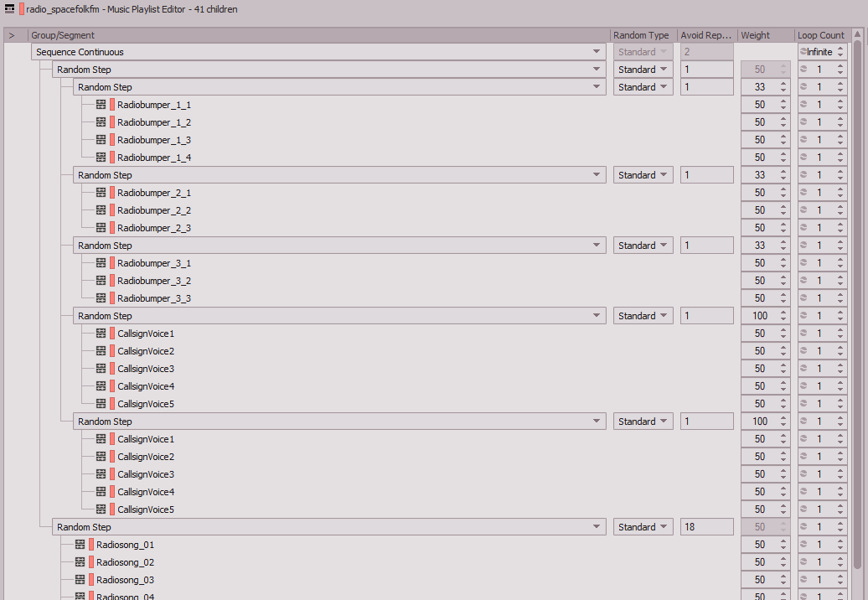This screenshot has width=868, height=600.
Task: Click the Weight column header
Action: click(x=766, y=35)
